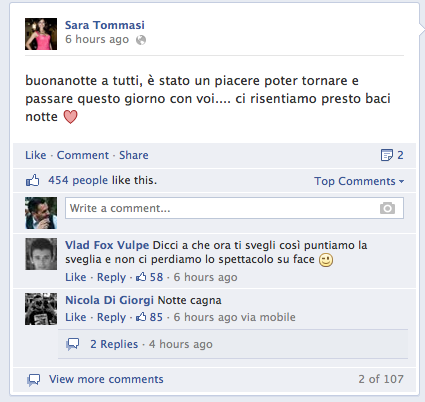Click the thumbs-up count 85 on Nicola's comment
The image size is (425, 402).
point(149,317)
